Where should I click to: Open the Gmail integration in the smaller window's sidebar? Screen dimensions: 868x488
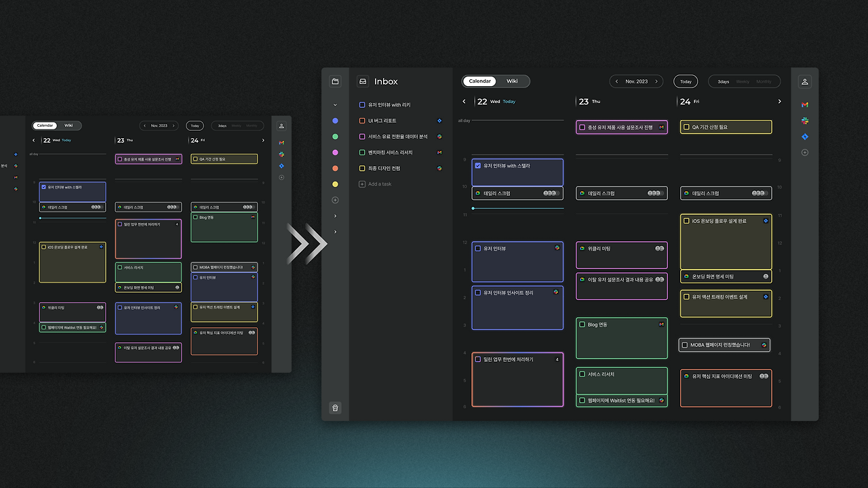281,142
